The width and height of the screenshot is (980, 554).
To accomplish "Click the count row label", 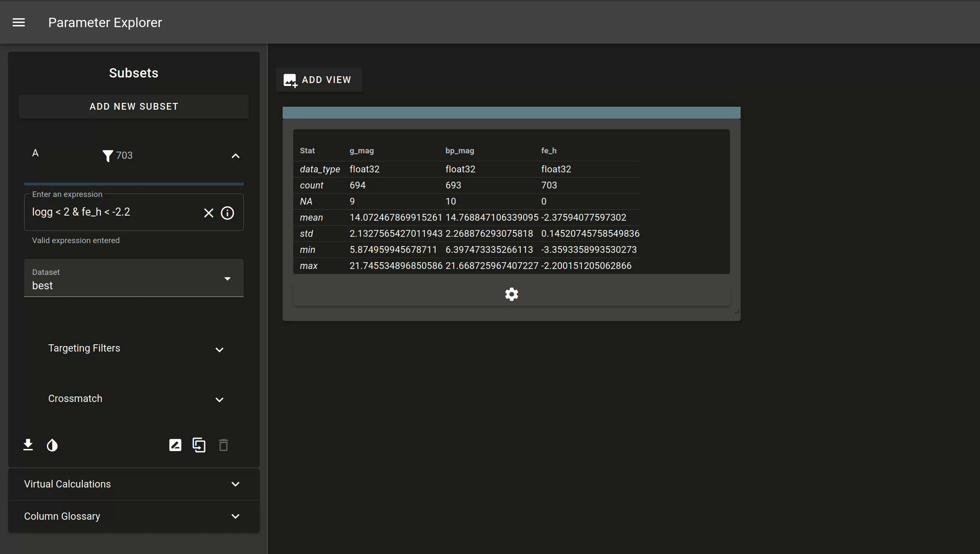I will tap(311, 186).
